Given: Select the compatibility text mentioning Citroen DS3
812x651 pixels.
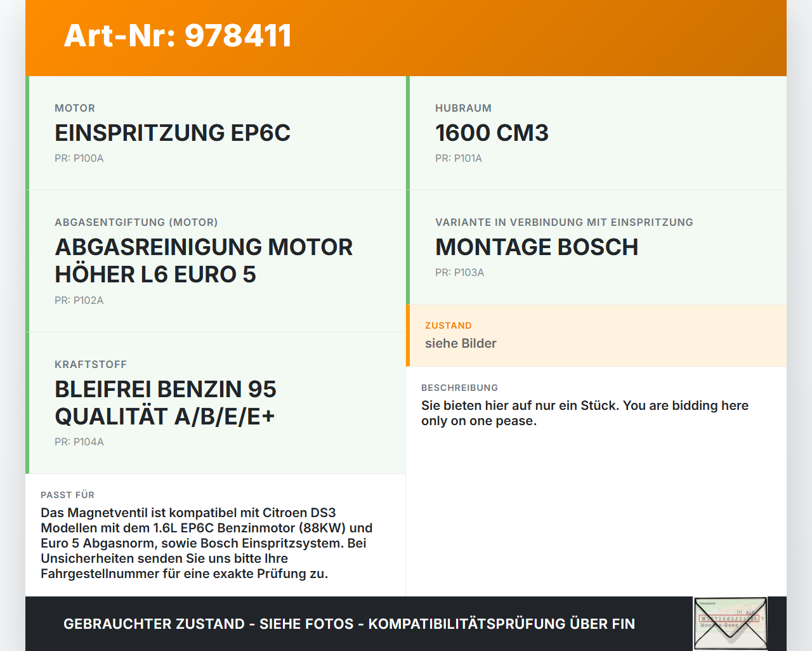Looking at the screenshot, I should click(206, 543).
